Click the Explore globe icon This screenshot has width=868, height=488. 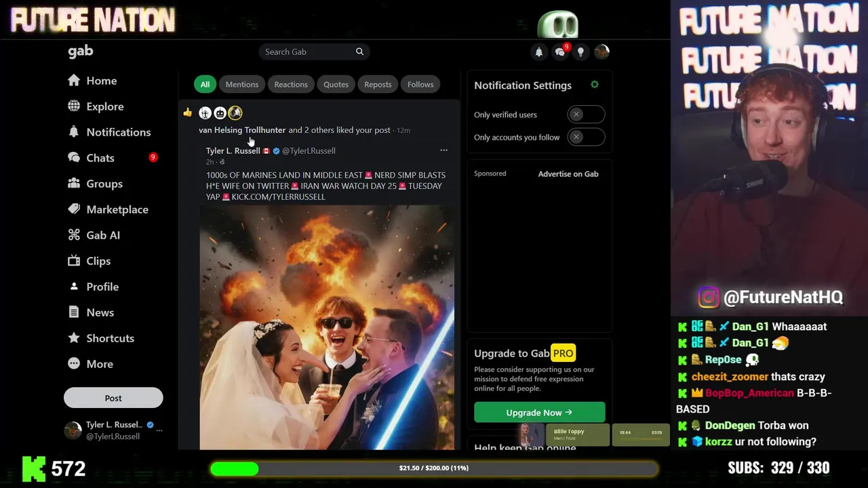(x=74, y=106)
